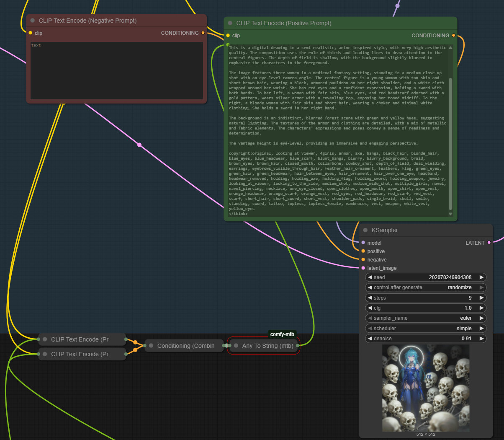This screenshot has width=504, height=440.
Task: Increase cfg with the right arrow
Action: [x=481, y=308]
